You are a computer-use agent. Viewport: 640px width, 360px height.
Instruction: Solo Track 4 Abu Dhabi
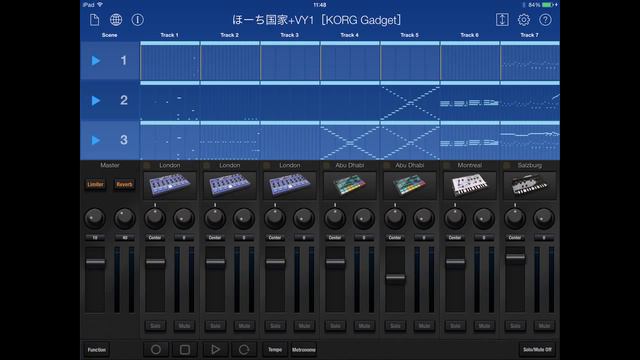336,326
